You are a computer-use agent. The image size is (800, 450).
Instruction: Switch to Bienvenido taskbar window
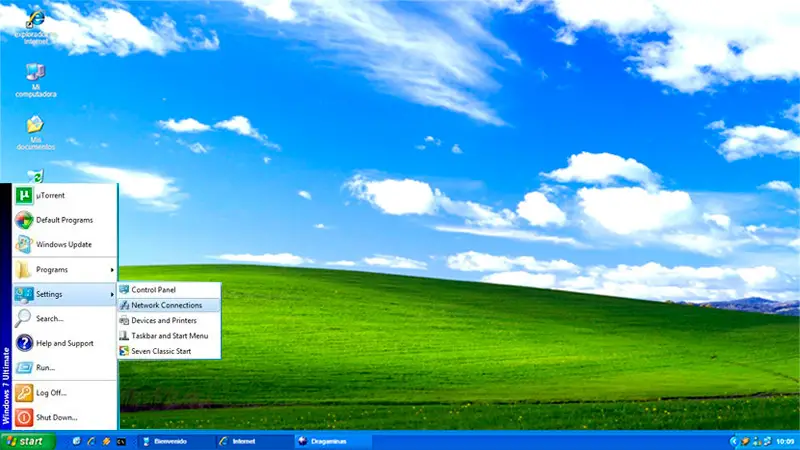tap(176, 441)
